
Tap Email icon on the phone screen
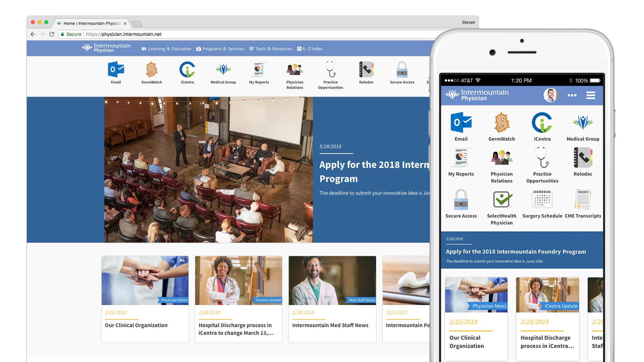click(x=461, y=123)
